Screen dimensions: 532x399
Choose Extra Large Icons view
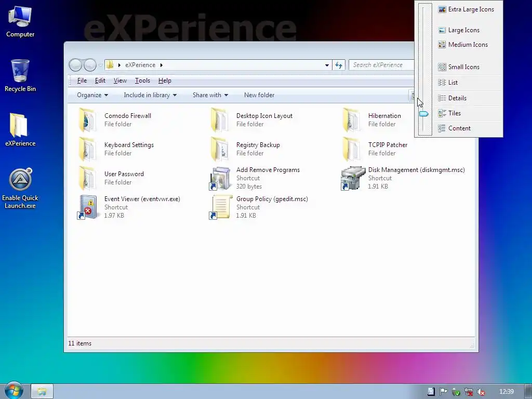coord(468,9)
